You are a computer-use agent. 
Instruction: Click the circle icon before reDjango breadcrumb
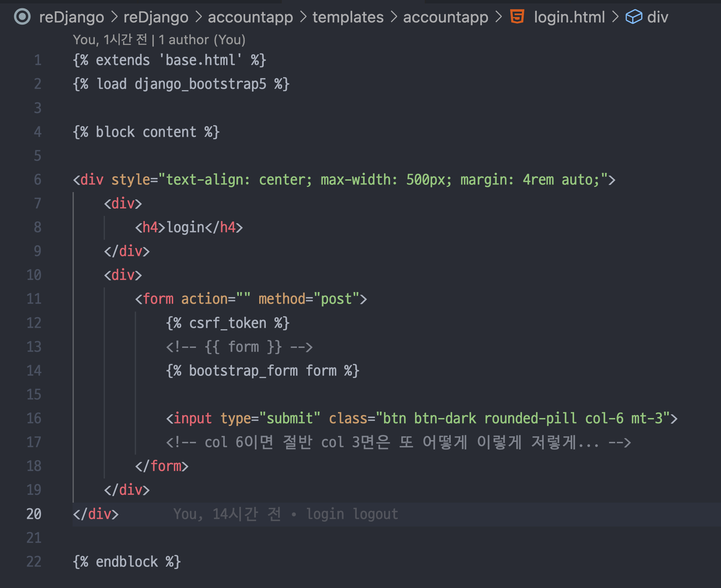click(x=22, y=17)
